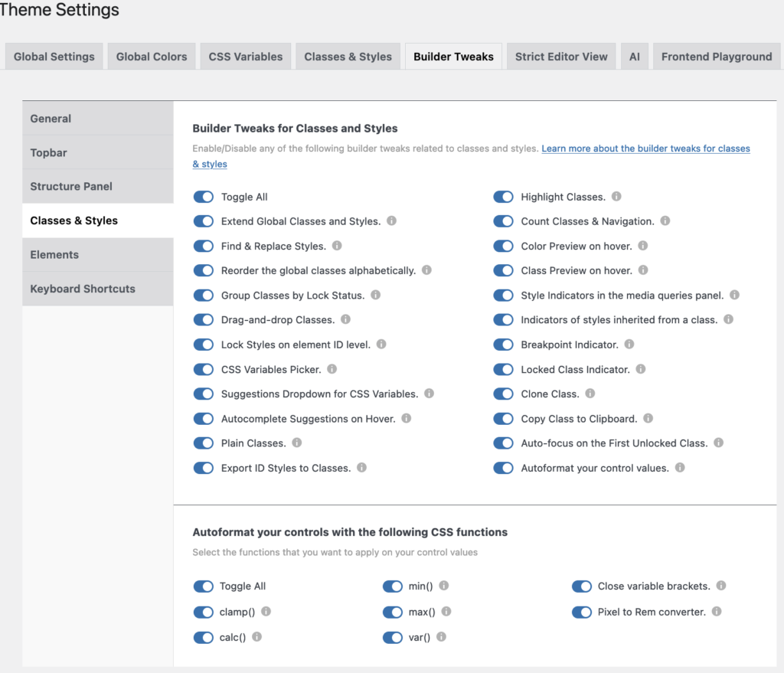Click info icon beside Breakpoint Indicator

click(x=629, y=345)
